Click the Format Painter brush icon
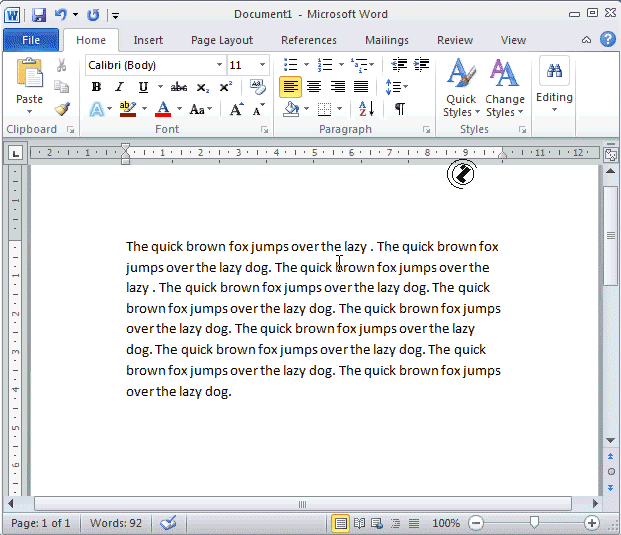Image resolution: width=621 pixels, height=535 pixels. [62, 110]
